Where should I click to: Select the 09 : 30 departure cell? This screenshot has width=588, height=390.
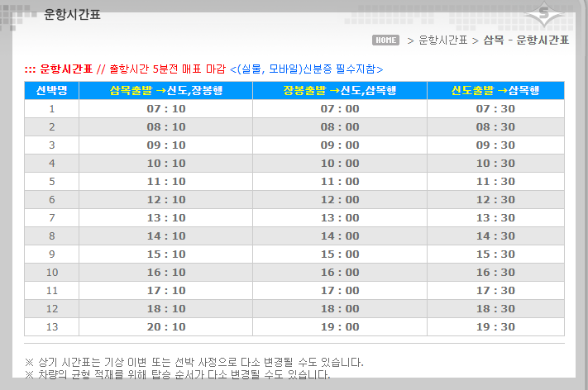pyautogui.click(x=495, y=145)
